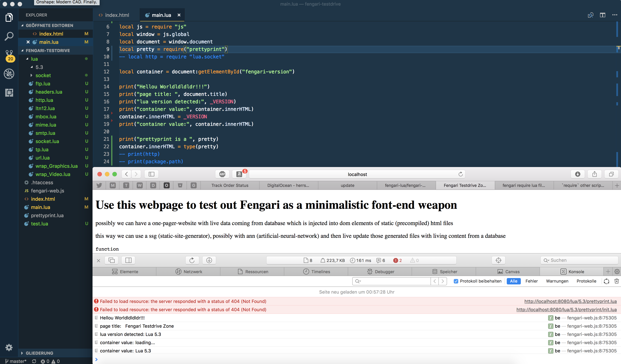The height and width of the screenshot is (364, 621).
Task: Open the Search panel in the activity bar
Action: pyautogui.click(x=9, y=36)
